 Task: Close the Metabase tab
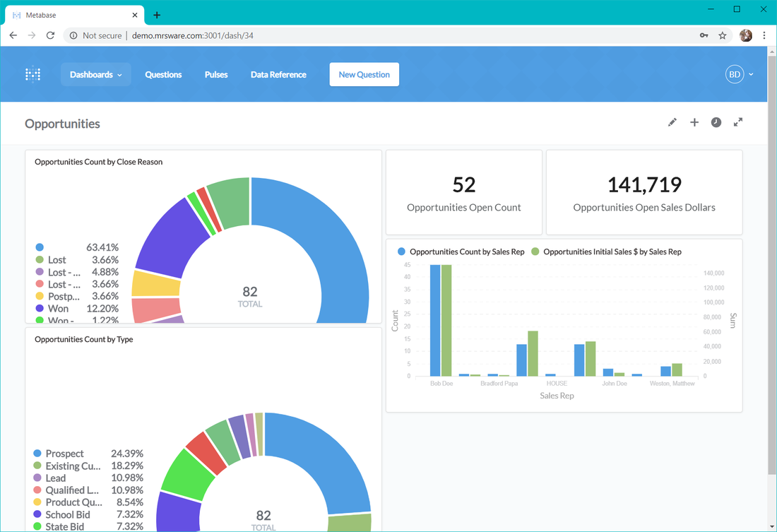(135, 15)
